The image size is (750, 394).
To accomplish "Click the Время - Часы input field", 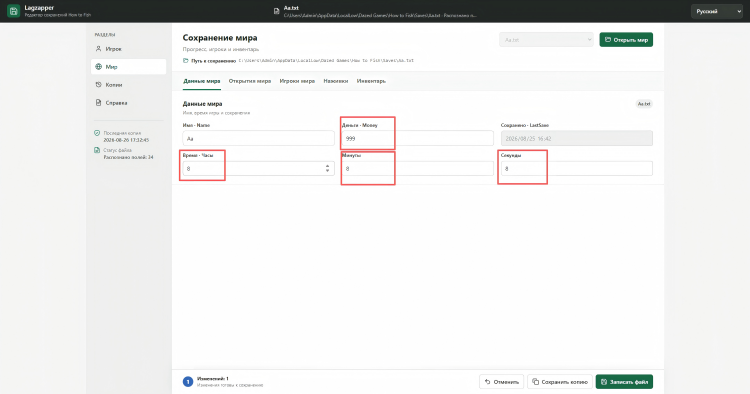I will tap(258, 168).
